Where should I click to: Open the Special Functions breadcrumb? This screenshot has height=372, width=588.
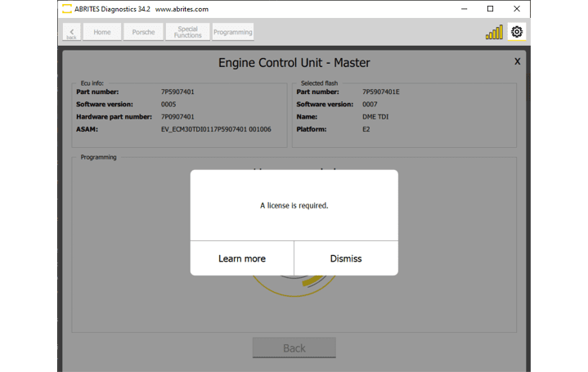(187, 32)
